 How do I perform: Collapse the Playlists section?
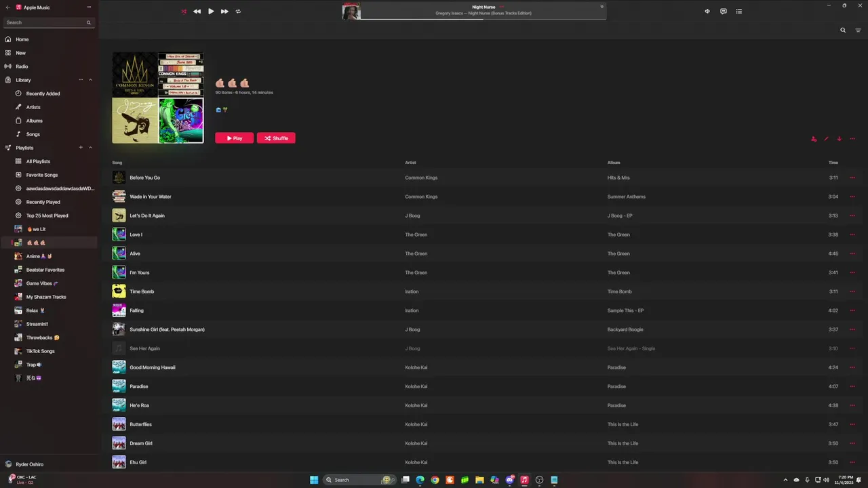(90, 148)
